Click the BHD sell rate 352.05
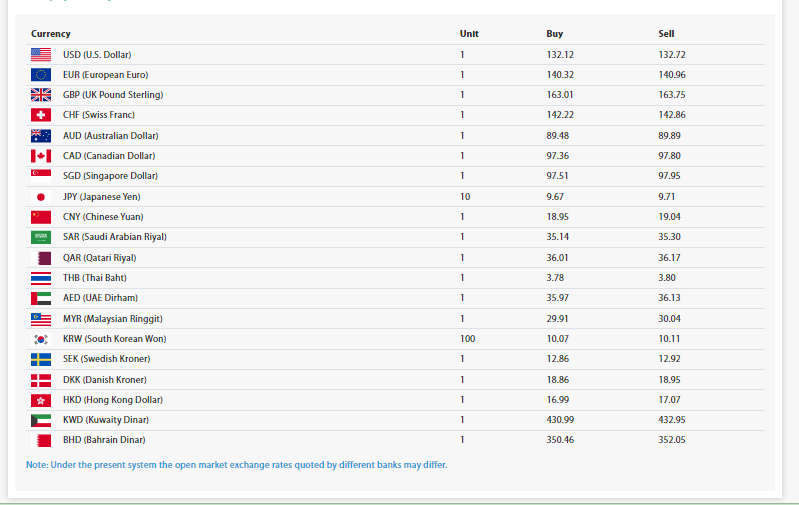The height and width of the screenshot is (505, 799). coord(672,440)
